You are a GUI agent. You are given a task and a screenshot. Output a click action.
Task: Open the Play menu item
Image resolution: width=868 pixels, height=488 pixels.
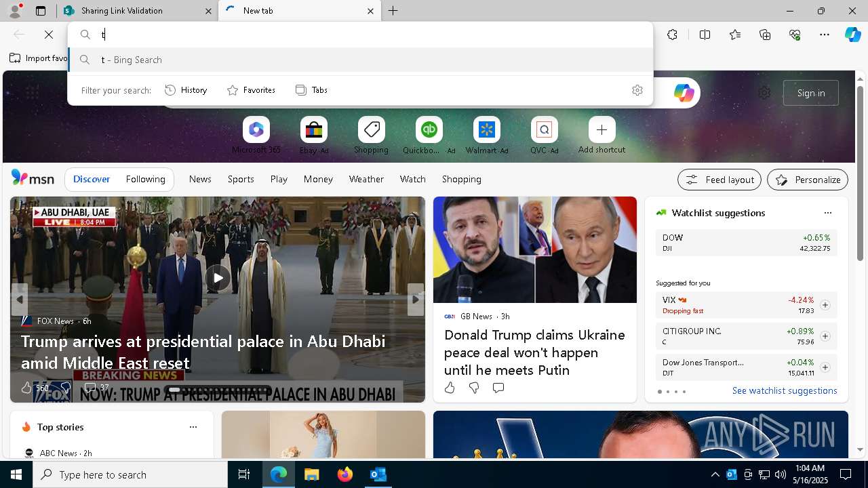click(279, 179)
